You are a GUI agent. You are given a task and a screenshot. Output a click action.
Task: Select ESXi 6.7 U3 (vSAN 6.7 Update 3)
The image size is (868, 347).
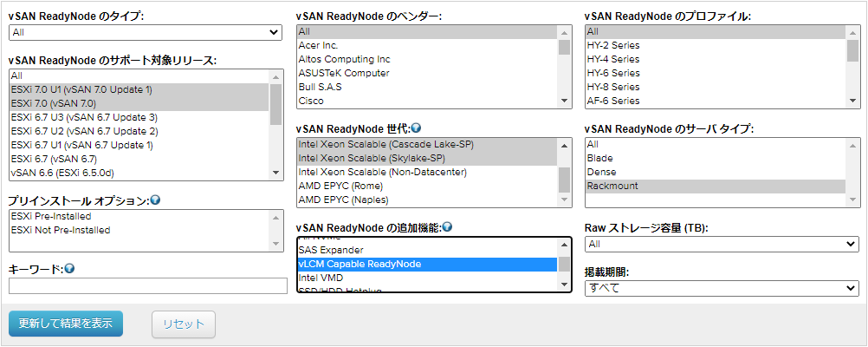point(139,117)
